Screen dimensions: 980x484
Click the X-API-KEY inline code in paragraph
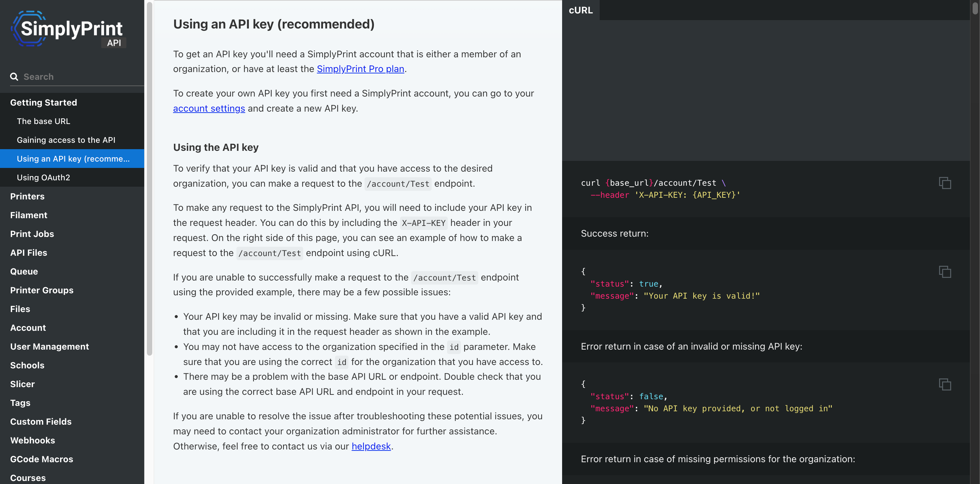tap(423, 223)
